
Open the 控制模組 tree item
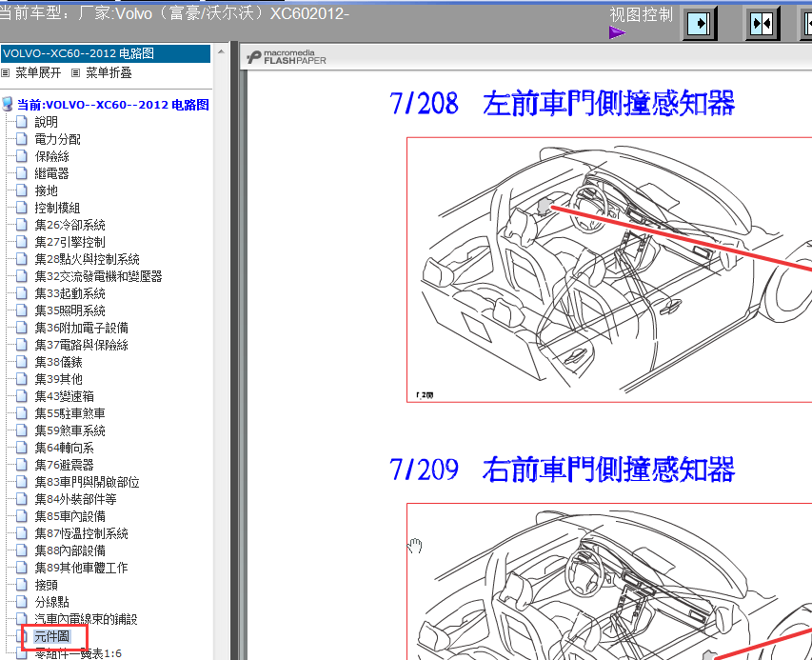click(x=57, y=208)
